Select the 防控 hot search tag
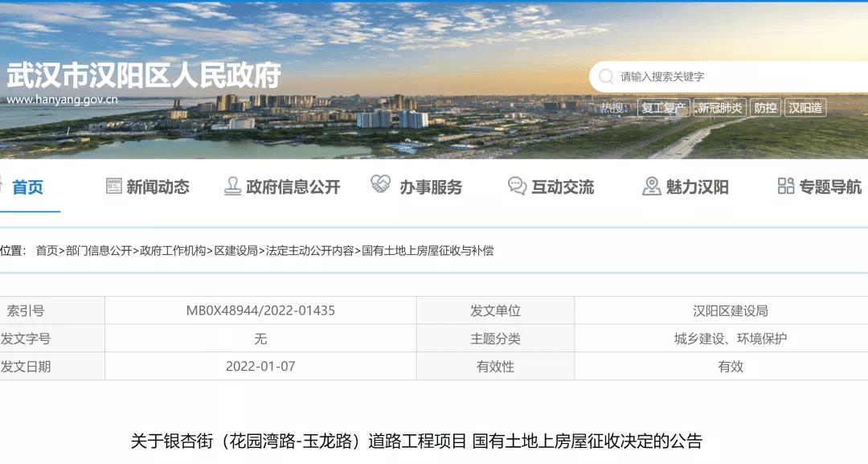Image resolution: width=868 pixels, height=464 pixels. point(766,108)
